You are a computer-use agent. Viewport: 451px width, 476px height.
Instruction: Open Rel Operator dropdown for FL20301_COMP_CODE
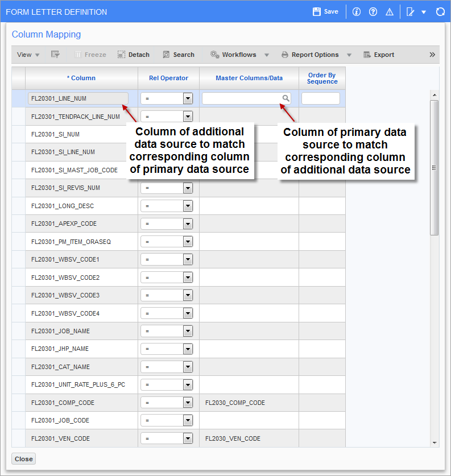coord(188,403)
